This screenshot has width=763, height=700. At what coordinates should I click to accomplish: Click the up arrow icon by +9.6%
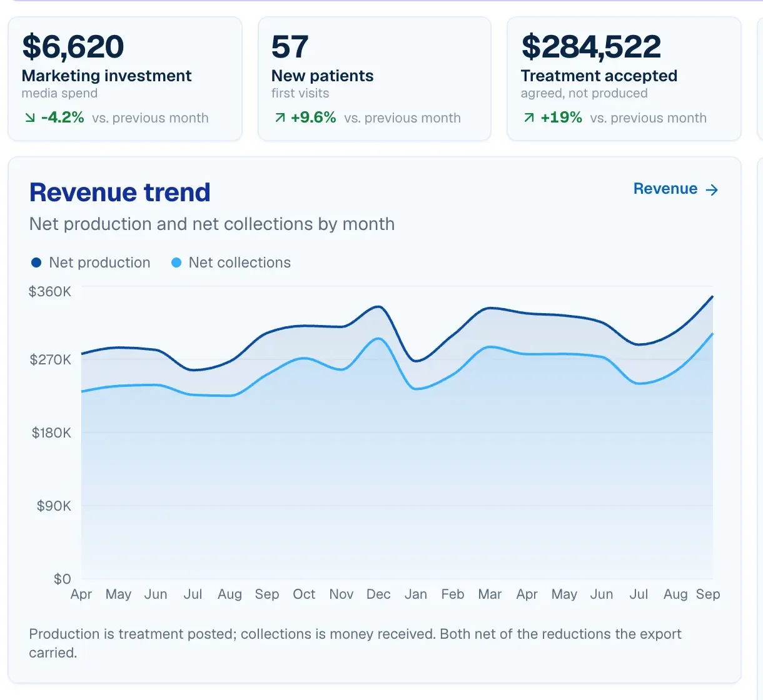tap(280, 117)
